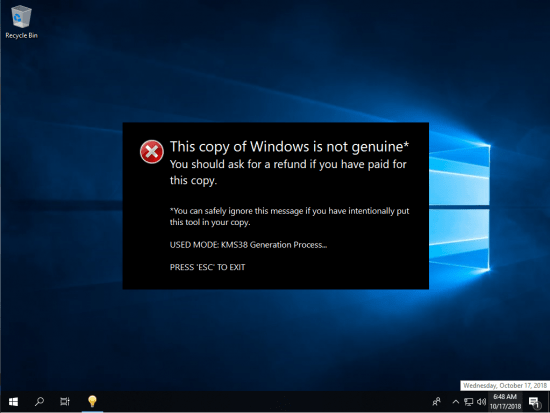Open the People icon in tray
Viewport: 550px width, 413px height.
point(437,401)
